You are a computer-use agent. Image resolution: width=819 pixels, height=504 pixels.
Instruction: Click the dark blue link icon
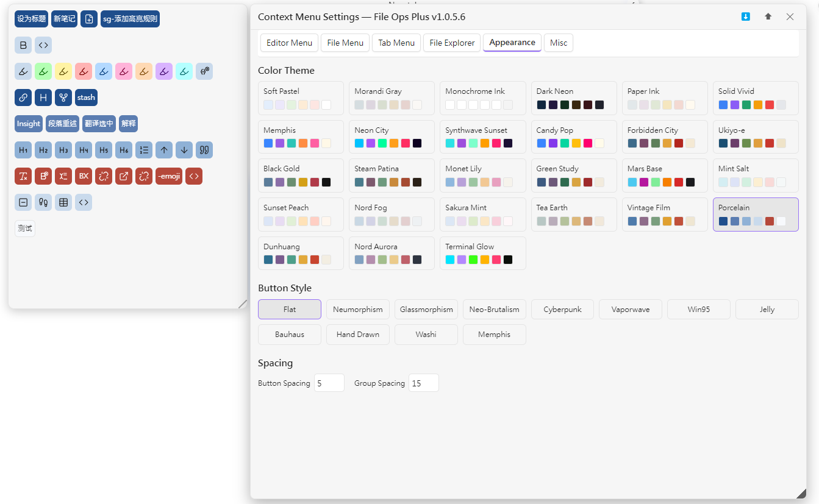[23, 98]
